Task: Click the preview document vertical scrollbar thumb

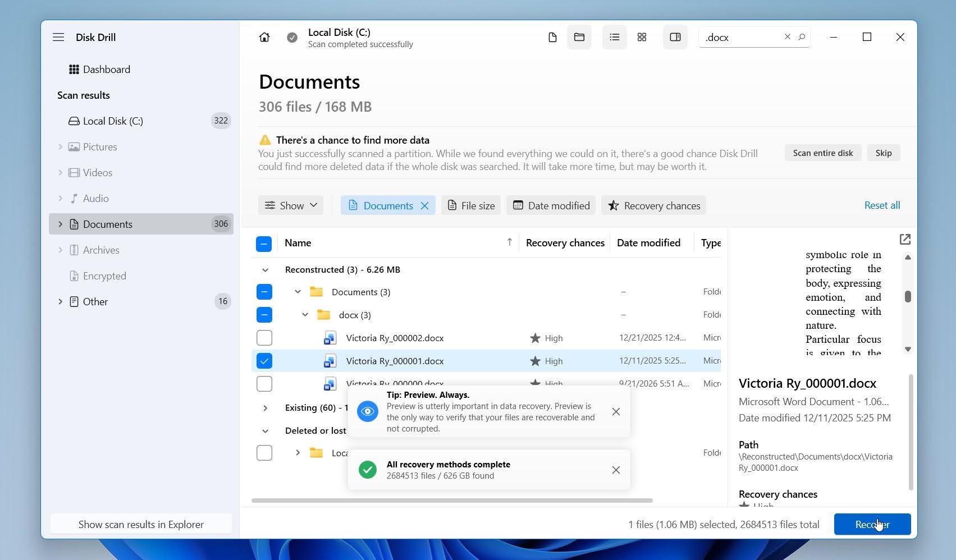Action: point(908,296)
